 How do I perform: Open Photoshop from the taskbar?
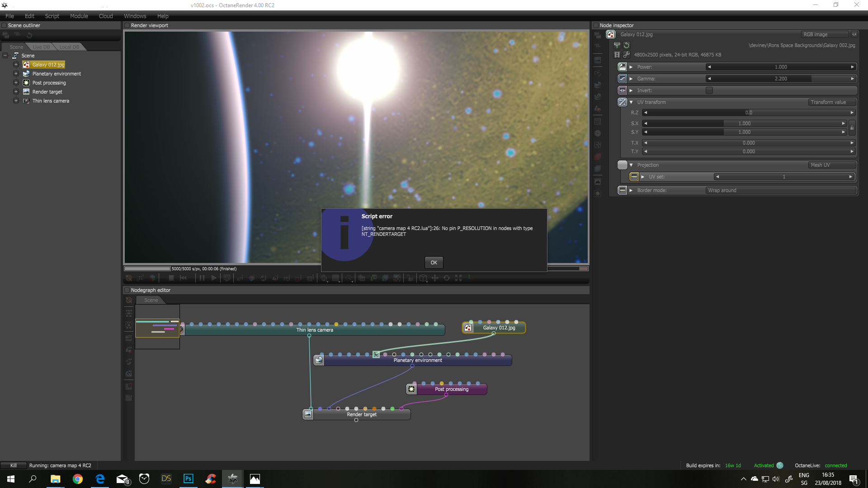click(x=188, y=479)
